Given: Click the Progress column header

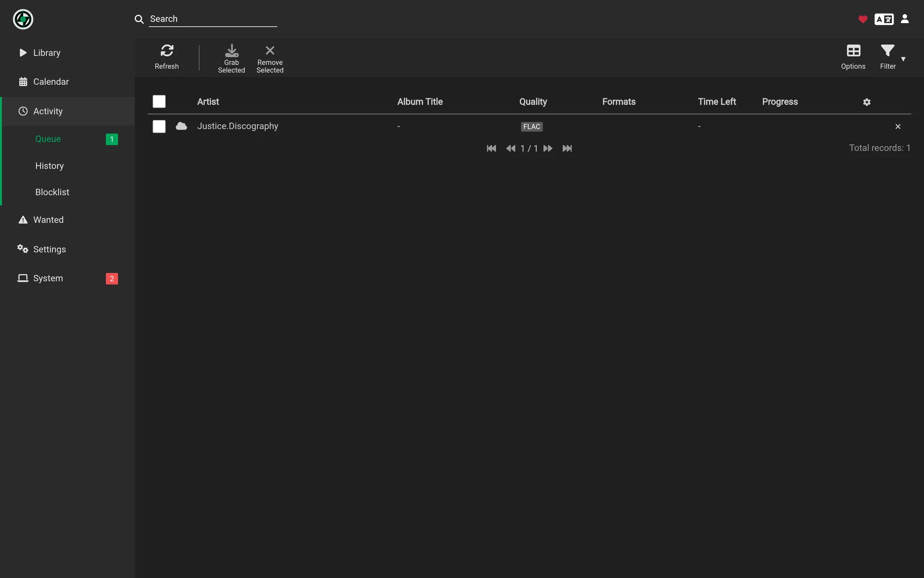Looking at the screenshot, I should (x=780, y=102).
